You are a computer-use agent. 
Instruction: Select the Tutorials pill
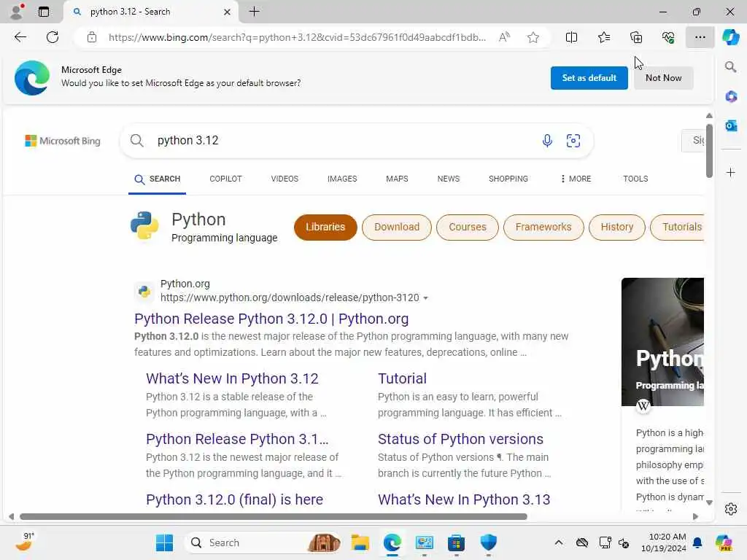(x=678, y=227)
